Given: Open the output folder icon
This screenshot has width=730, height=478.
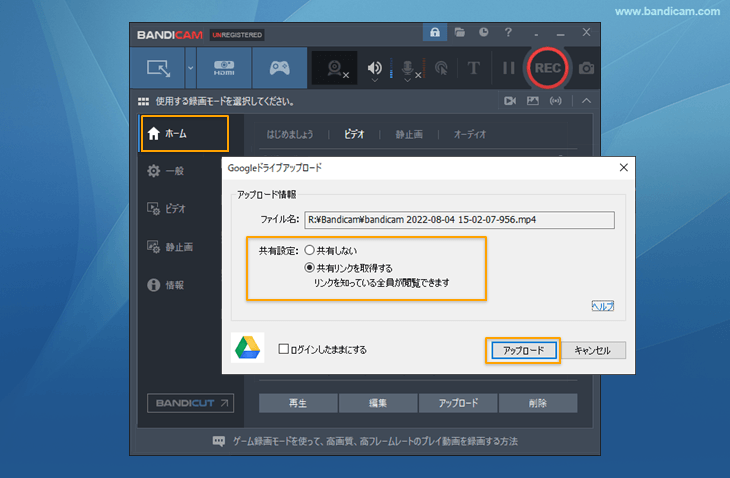Looking at the screenshot, I should [460, 32].
